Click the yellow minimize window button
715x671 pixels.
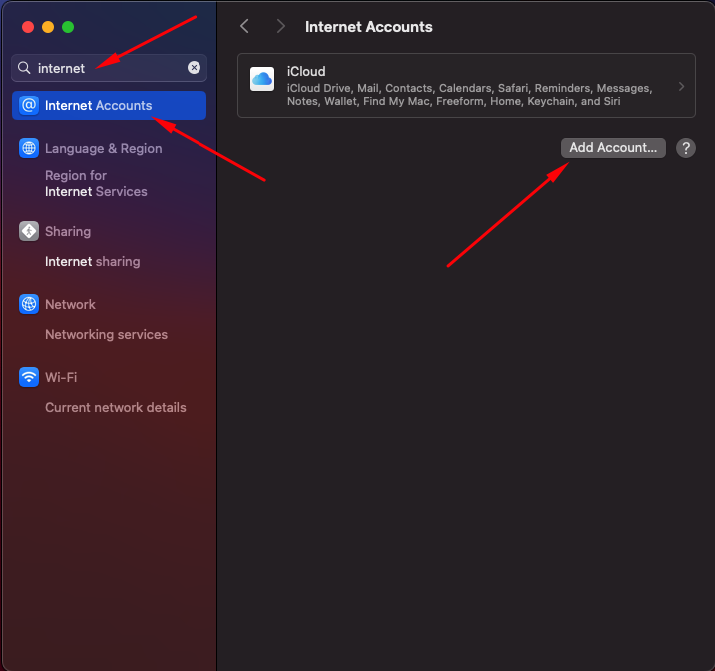point(48,27)
